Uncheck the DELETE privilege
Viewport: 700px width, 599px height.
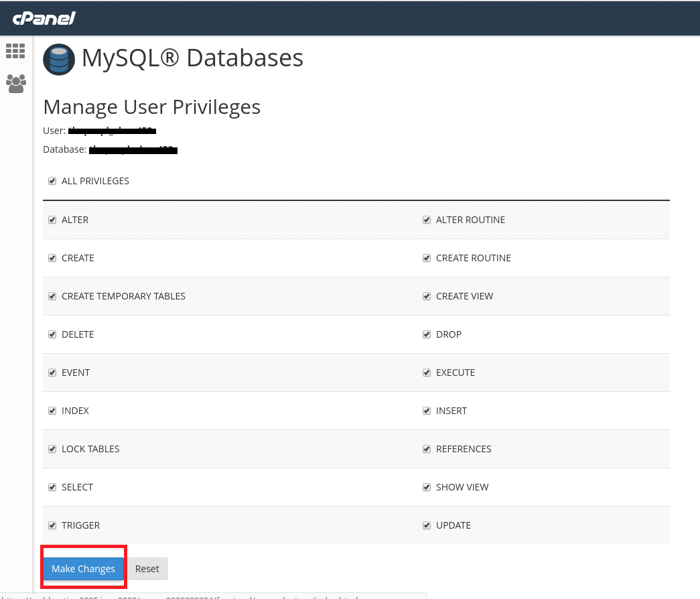52,334
